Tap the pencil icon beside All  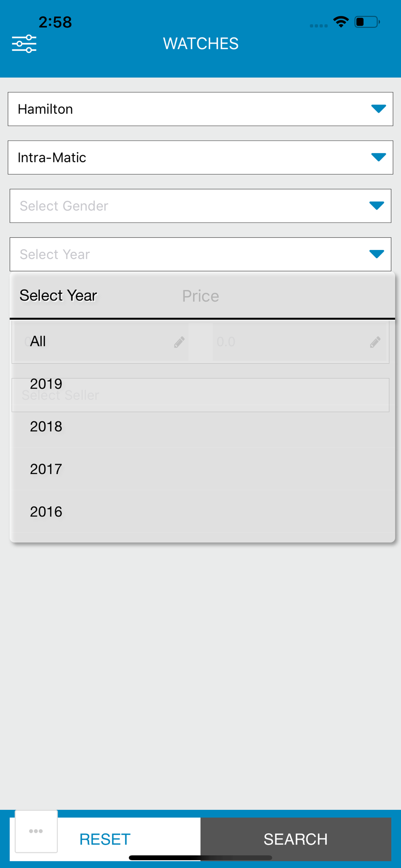[x=179, y=342]
